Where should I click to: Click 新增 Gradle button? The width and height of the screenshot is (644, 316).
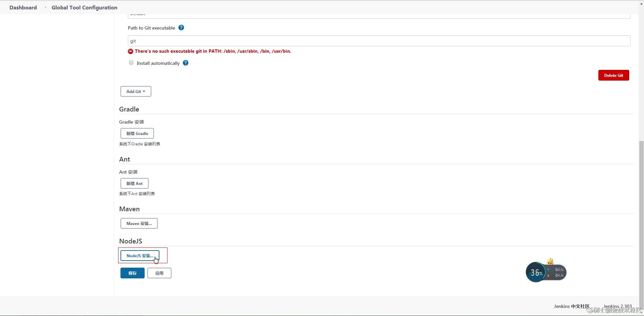click(x=137, y=133)
